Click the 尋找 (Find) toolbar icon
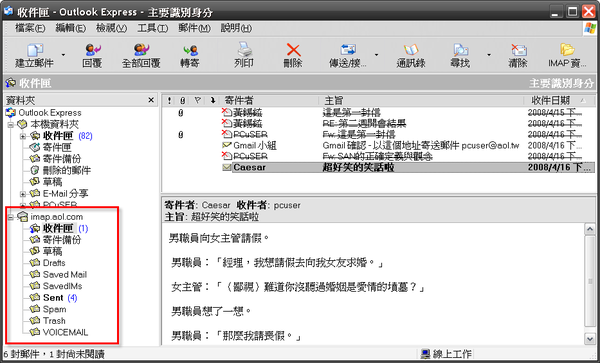This screenshot has width=600, height=363. 460,50
